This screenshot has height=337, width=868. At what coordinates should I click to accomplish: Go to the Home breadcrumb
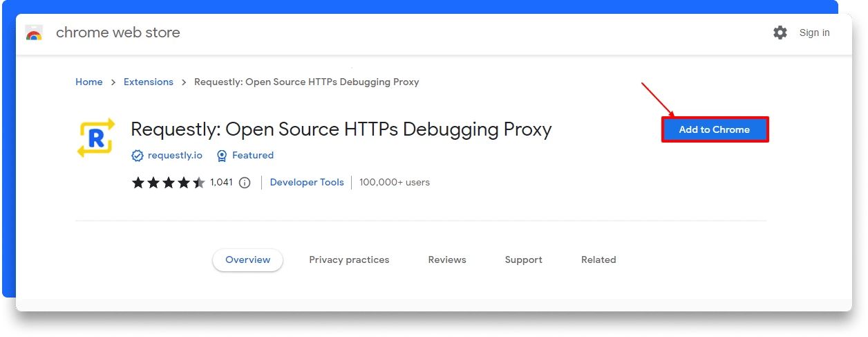point(89,82)
